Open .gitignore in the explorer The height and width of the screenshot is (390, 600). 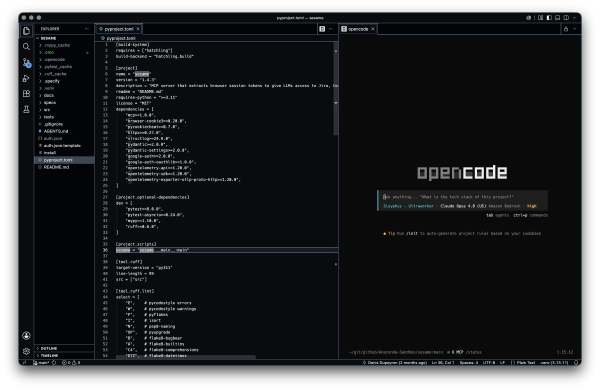point(64,124)
